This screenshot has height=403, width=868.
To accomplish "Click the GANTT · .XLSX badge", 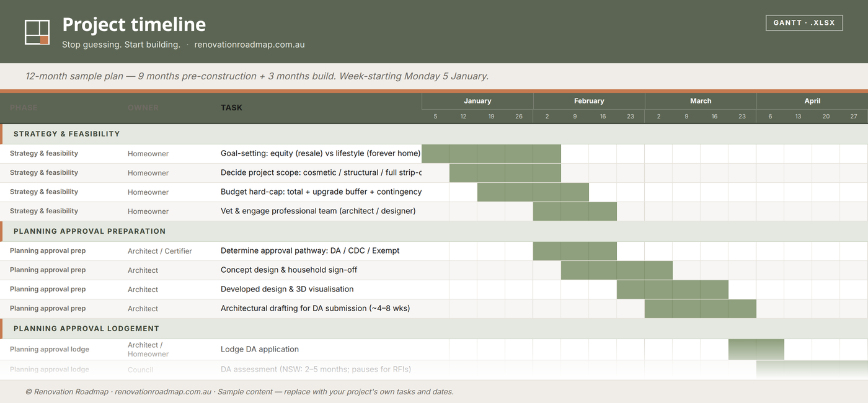I will (804, 23).
